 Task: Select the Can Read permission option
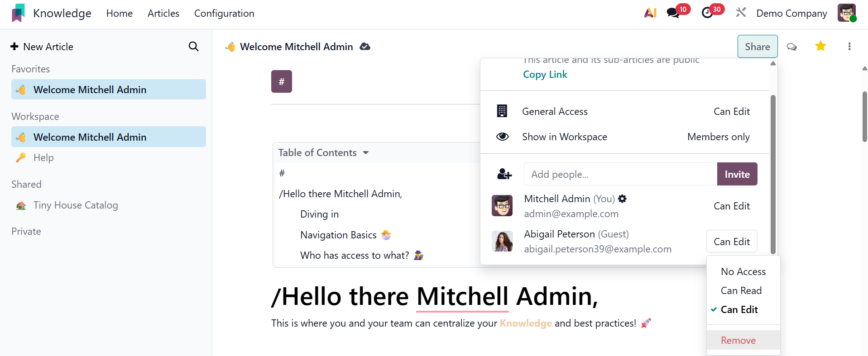click(x=741, y=290)
